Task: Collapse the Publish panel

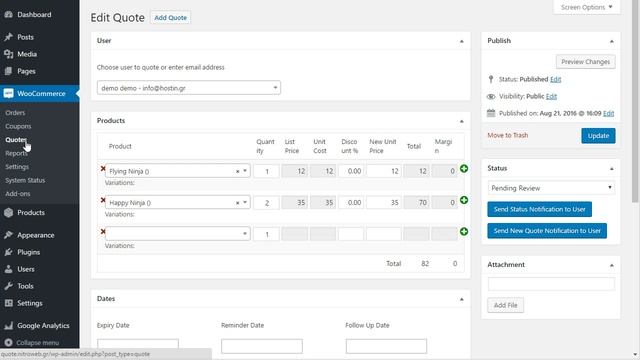Action: 611,41
